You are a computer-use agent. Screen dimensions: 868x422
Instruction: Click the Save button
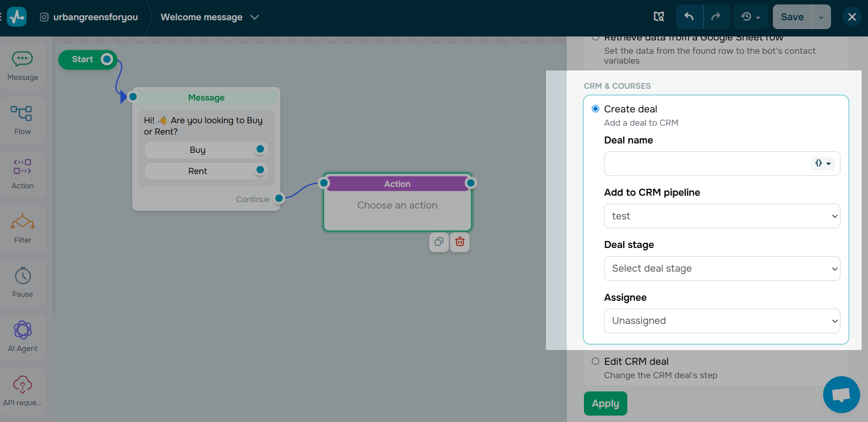(x=792, y=17)
